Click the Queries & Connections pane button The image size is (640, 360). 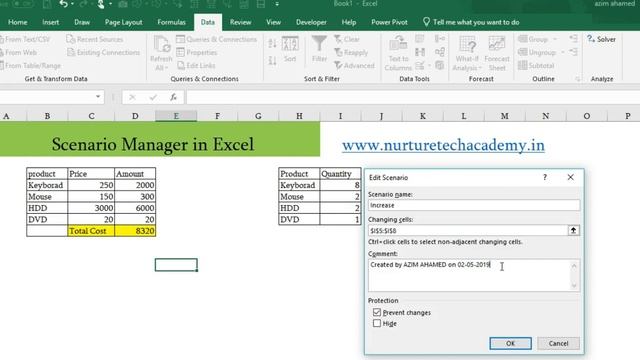216,39
